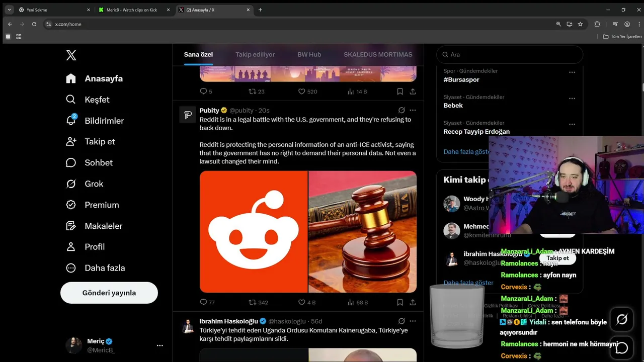Image resolution: width=644 pixels, height=362 pixels.
Task: Open Daha fazla menu
Action: (96, 268)
